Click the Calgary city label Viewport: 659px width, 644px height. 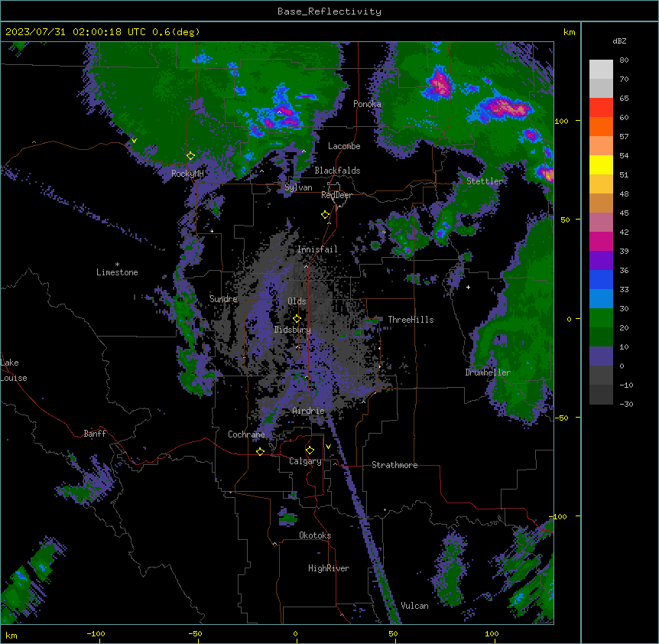(x=305, y=461)
